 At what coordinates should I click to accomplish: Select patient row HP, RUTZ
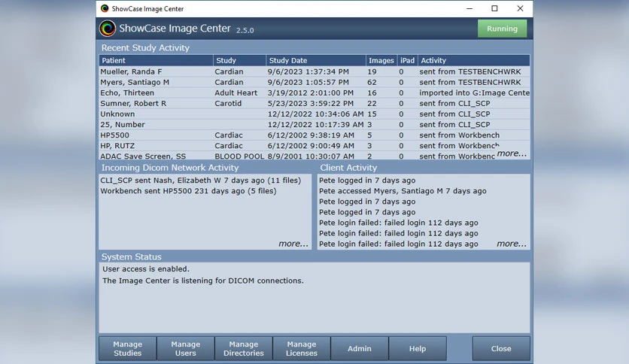click(x=314, y=146)
